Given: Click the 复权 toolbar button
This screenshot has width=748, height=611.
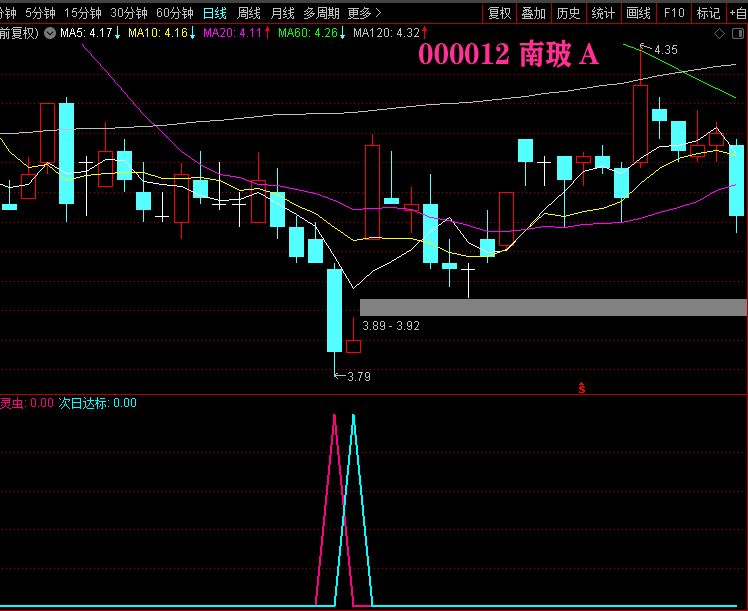Looking at the screenshot, I should [499, 13].
